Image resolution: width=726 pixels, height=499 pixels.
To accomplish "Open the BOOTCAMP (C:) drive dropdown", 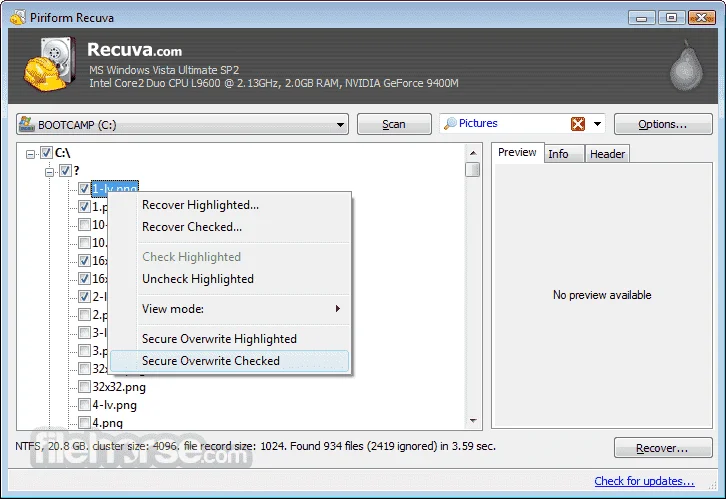I will click(x=340, y=125).
